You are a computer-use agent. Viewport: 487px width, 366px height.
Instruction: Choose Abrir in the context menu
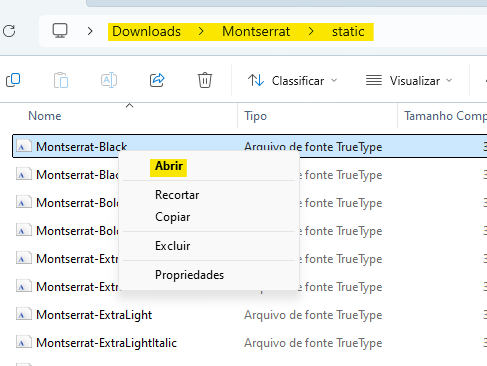click(169, 166)
